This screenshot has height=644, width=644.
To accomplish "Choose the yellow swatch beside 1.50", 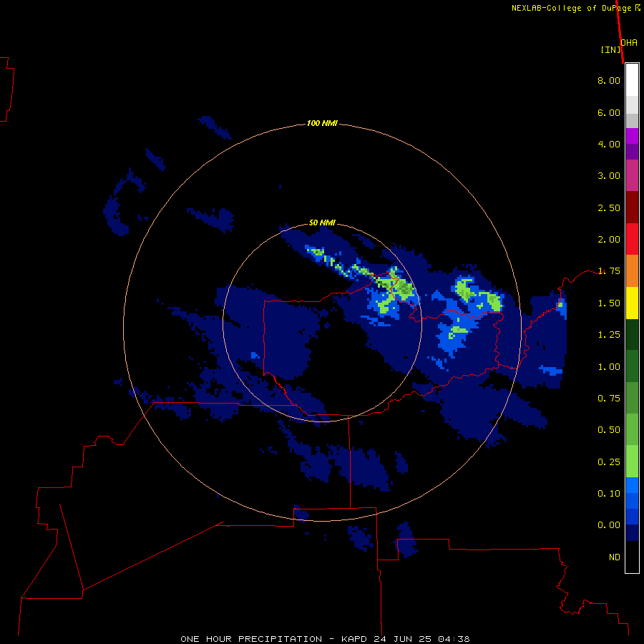I will (632, 303).
